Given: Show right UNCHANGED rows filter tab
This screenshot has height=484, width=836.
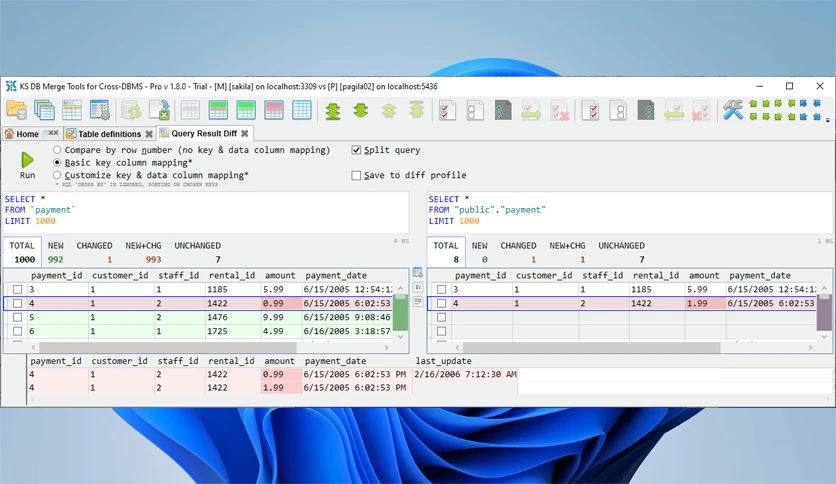Looking at the screenshot, I should pyautogui.click(x=621, y=252).
